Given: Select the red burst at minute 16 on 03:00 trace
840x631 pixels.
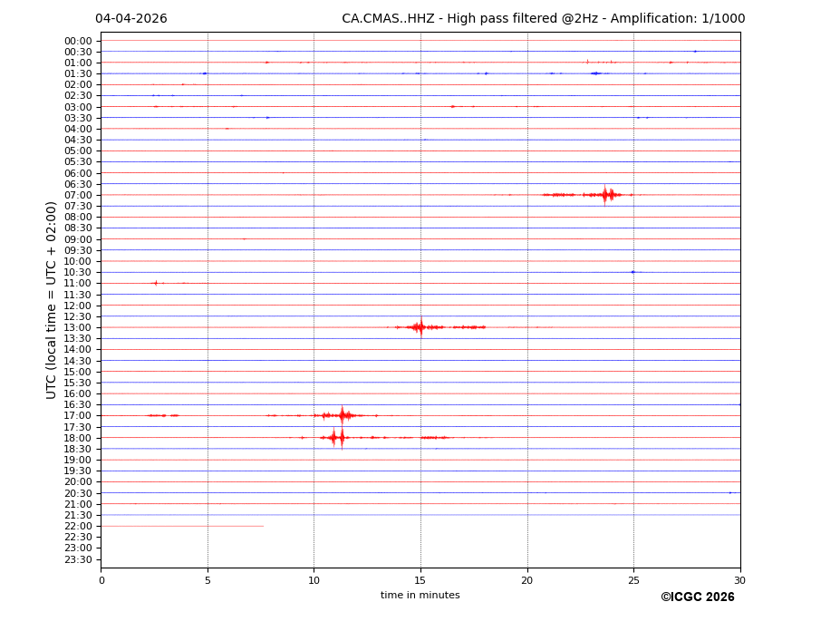Looking at the screenshot, I should coord(452,106).
